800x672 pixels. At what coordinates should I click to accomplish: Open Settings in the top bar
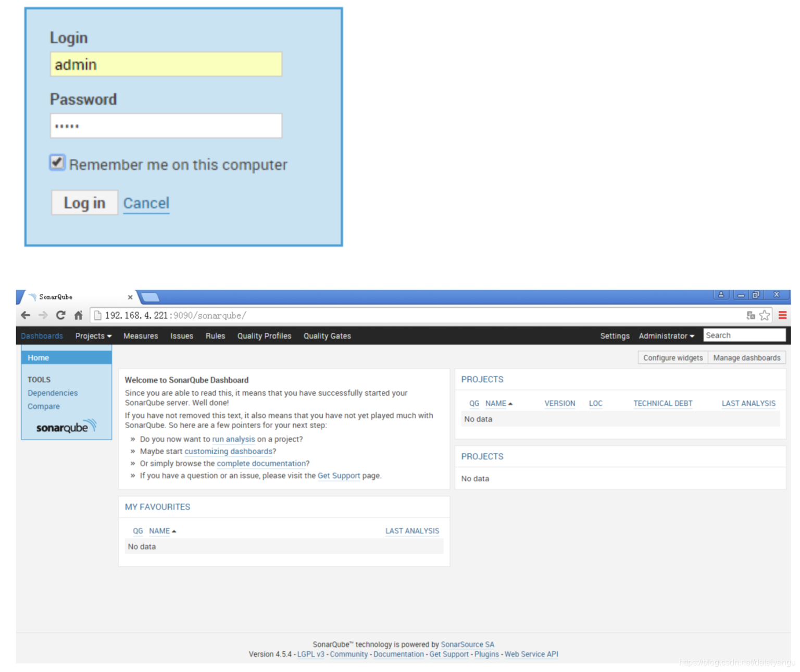coord(615,336)
